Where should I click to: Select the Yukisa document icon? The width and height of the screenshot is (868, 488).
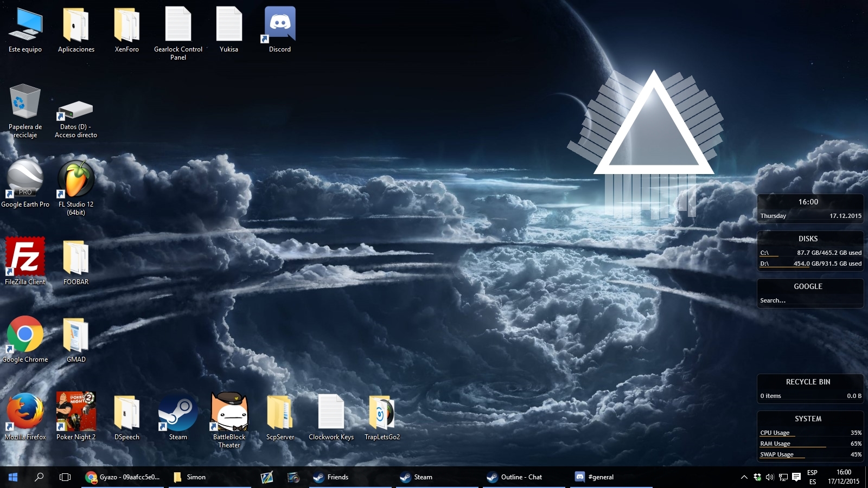pyautogui.click(x=229, y=25)
